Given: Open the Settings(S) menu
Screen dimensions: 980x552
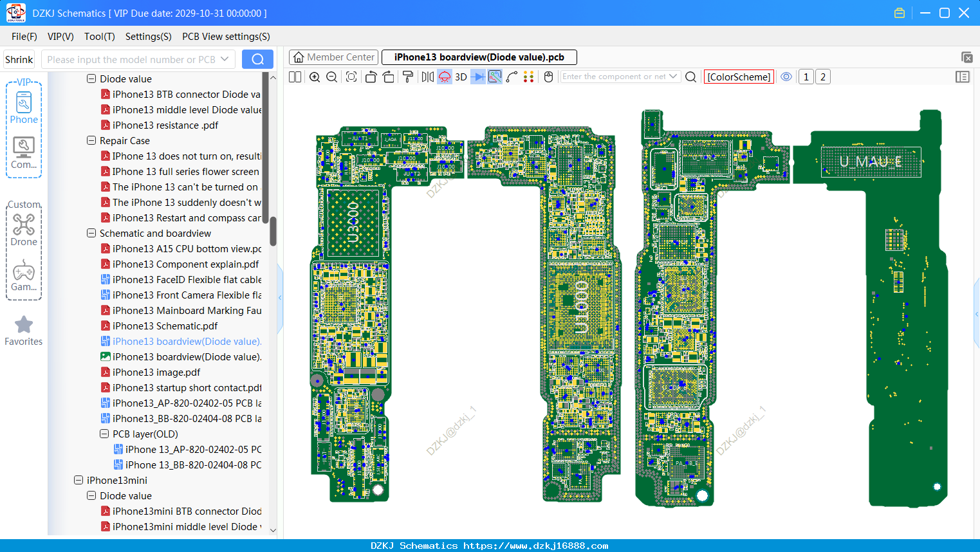Looking at the screenshot, I should (x=149, y=37).
